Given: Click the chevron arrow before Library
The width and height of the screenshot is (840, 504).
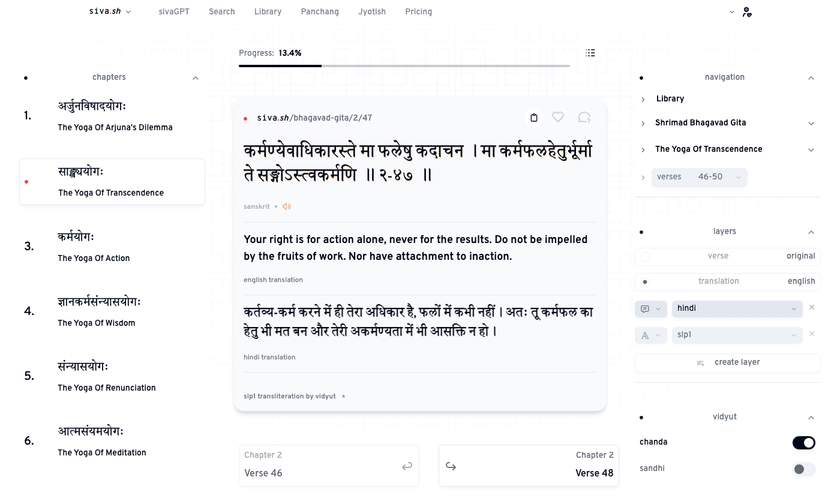Looking at the screenshot, I should [643, 100].
